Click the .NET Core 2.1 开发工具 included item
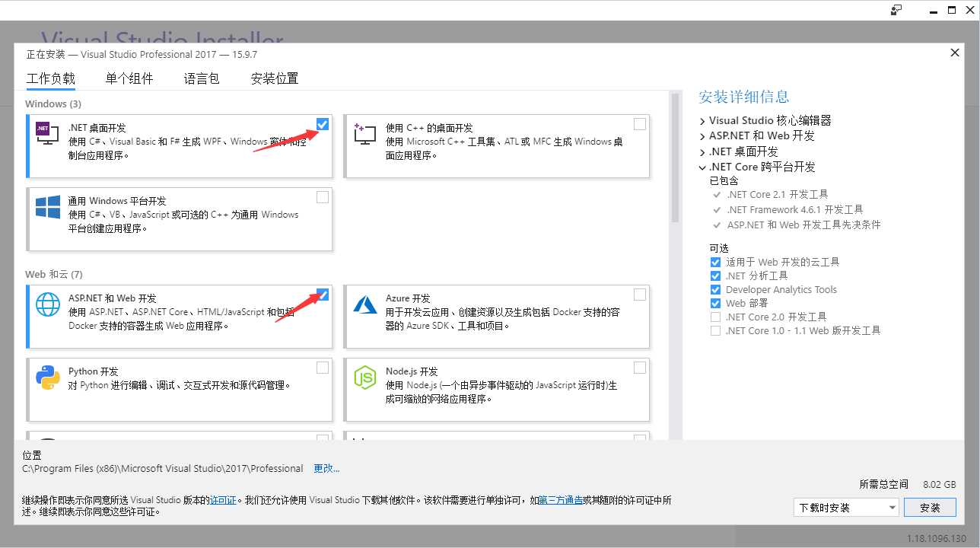Screen dimensions: 980x548 tap(777, 194)
